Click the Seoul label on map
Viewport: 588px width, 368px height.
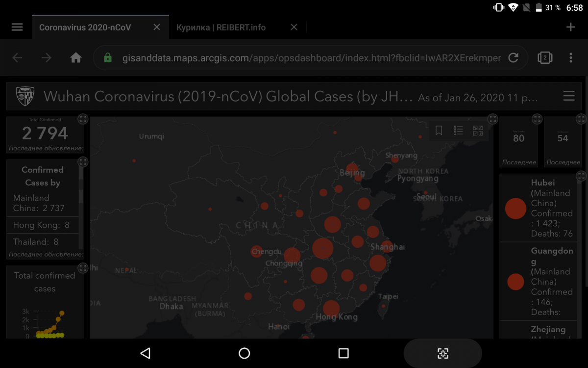click(x=427, y=196)
